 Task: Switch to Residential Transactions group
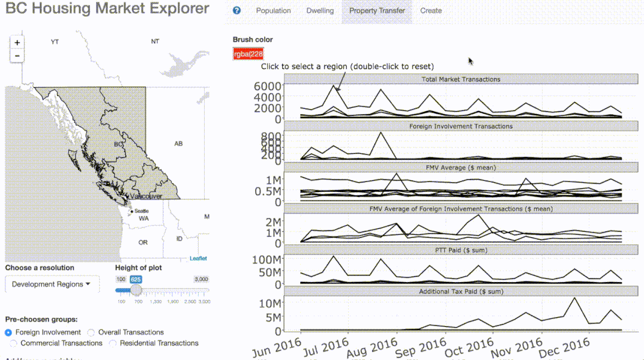(112, 343)
